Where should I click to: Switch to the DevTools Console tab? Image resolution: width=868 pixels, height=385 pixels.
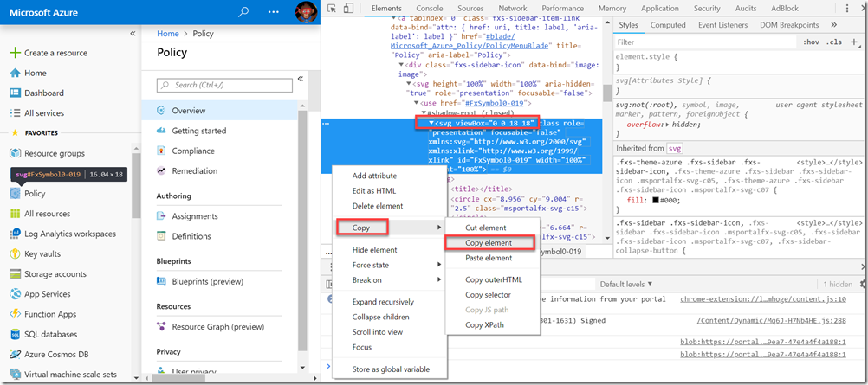point(429,9)
